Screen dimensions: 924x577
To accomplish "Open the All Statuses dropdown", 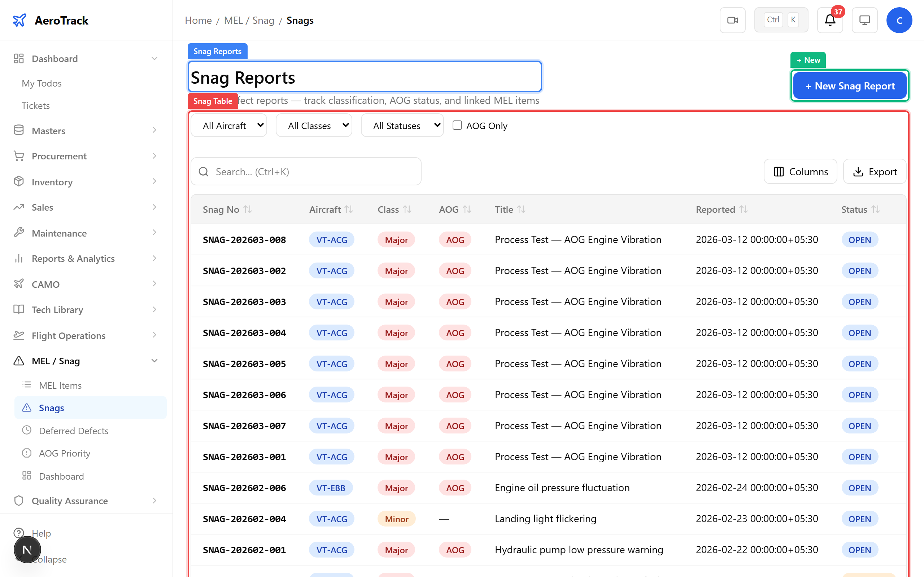I will click(402, 125).
